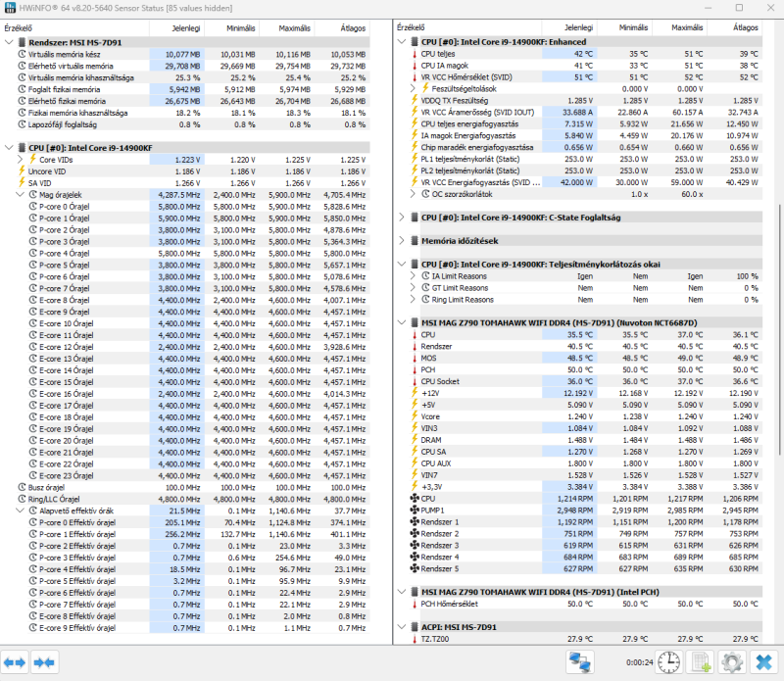The width and height of the screenshot is (784, 681).
Task: Click the expand columns left-right arrows button
Action: coord(15,662)
